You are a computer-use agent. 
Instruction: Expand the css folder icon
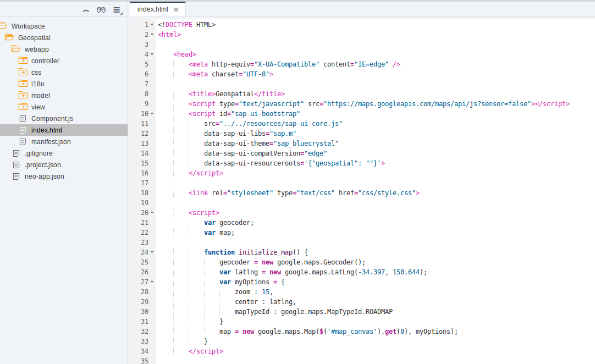click(23, 71)
